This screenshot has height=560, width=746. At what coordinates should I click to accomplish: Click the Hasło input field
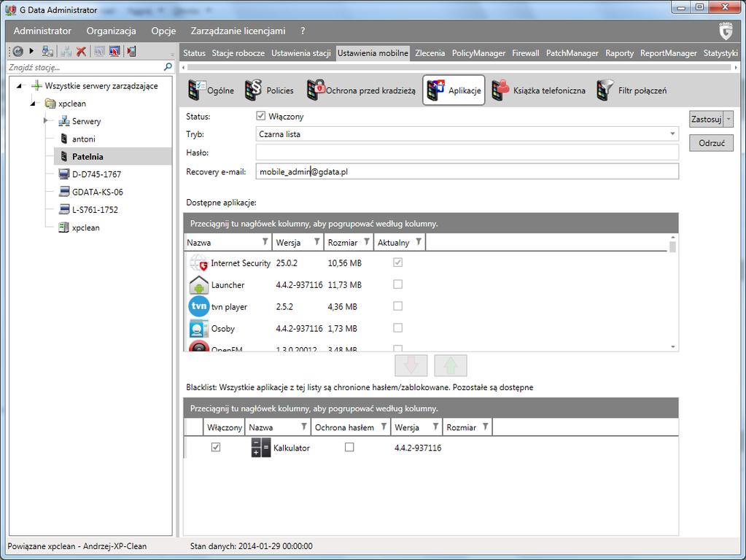[467, 152]
